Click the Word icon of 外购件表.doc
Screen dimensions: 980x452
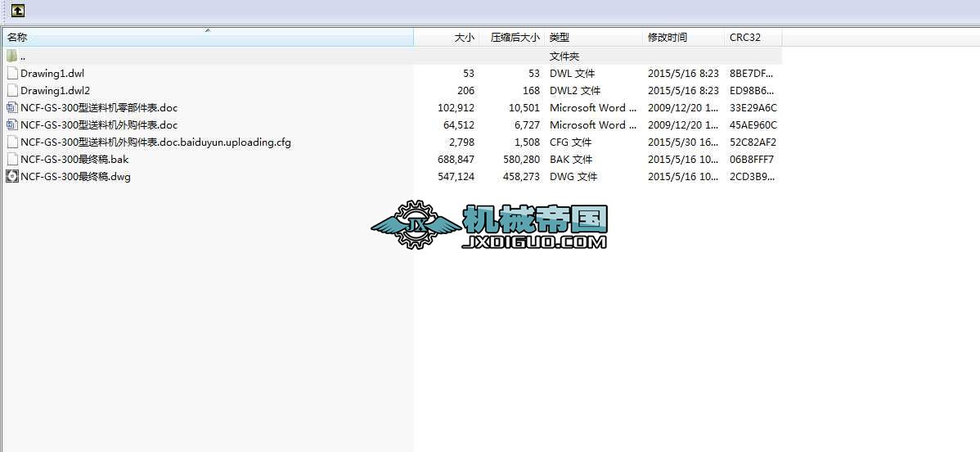[x=12, y=124]
